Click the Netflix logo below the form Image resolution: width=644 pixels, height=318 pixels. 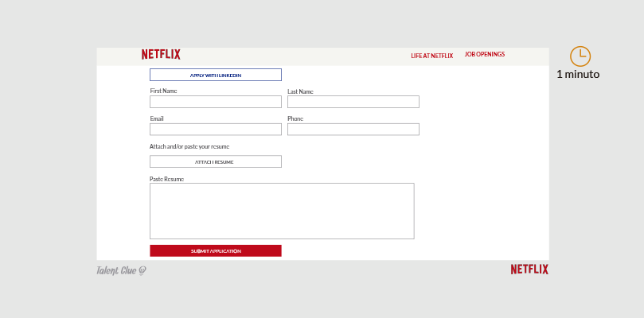click(x=529, y=270)
